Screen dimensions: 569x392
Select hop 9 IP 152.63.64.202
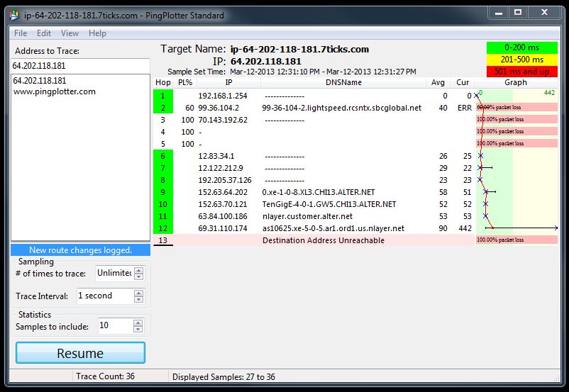(223, 192)
